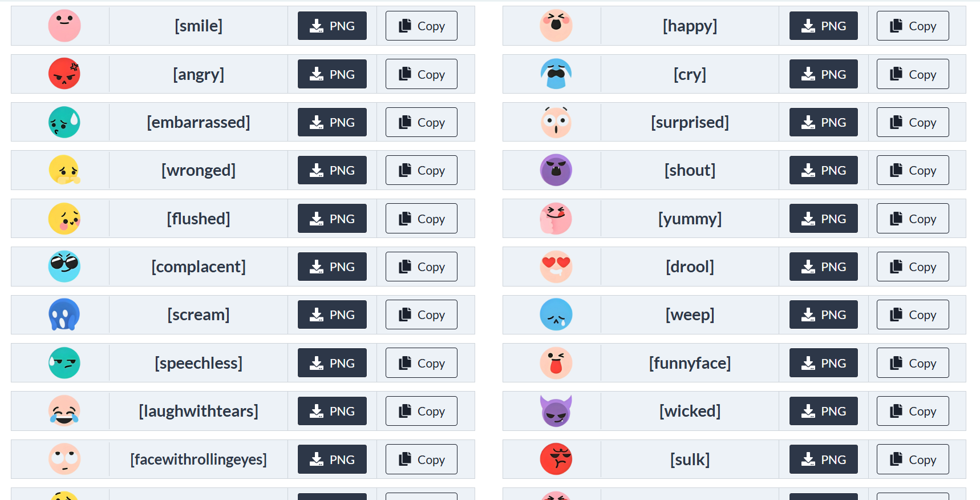Click the tongue-out funnyface emoji

tap(556, 363)
